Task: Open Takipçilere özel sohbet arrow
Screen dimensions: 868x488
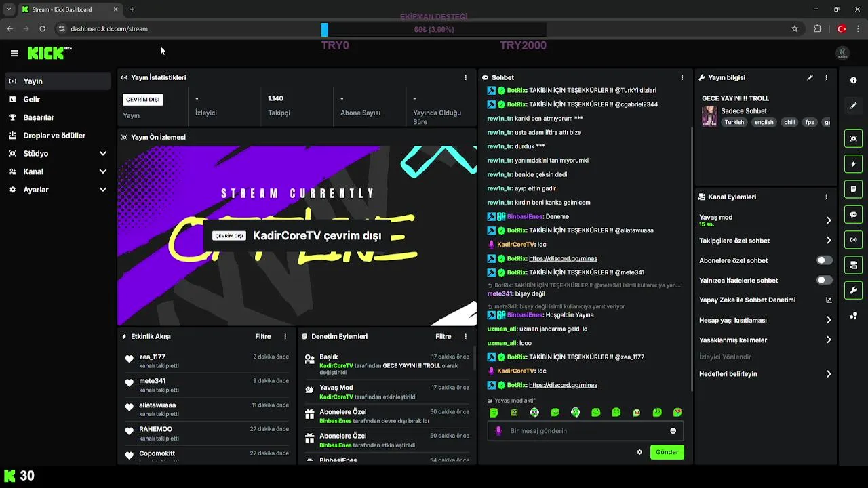Action: click(829, 240)
